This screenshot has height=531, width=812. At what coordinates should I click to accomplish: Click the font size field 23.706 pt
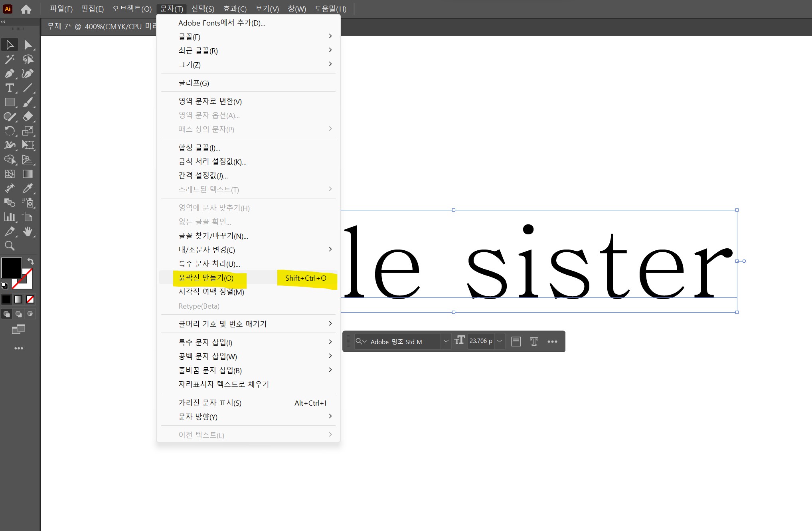click(480, 341)
